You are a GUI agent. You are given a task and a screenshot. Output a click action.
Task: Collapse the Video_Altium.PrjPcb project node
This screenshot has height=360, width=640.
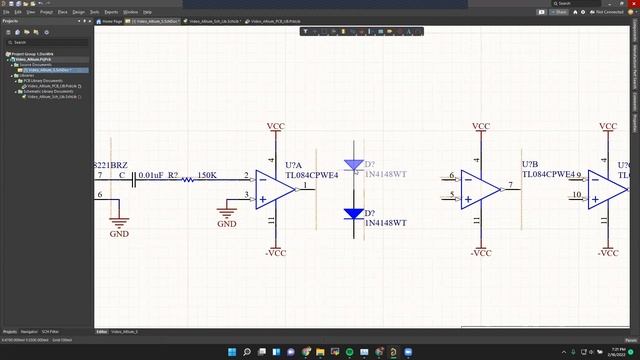pyautogui.click(x=8, y=60)
